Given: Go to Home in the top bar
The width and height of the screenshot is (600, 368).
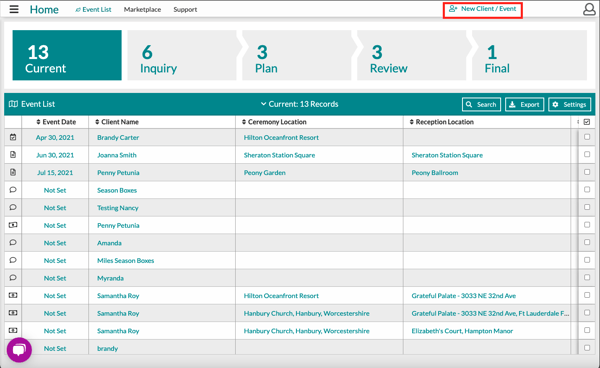Looking at the screenshot, I should [x=44, y=10].
